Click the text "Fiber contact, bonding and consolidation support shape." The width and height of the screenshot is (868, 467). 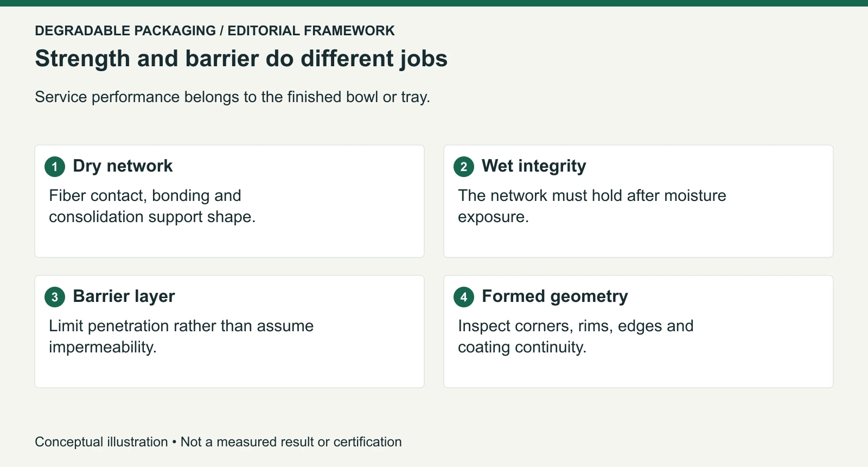coord(152,206)
